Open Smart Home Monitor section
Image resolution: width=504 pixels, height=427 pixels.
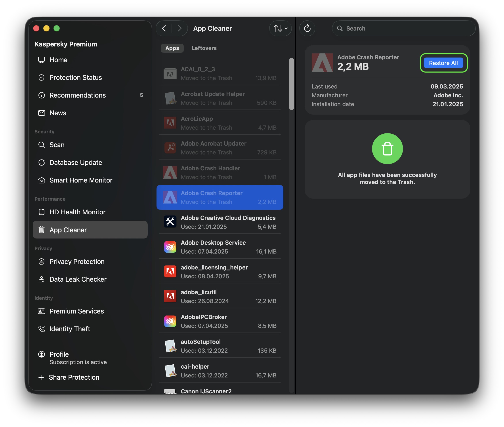[90, 180]
